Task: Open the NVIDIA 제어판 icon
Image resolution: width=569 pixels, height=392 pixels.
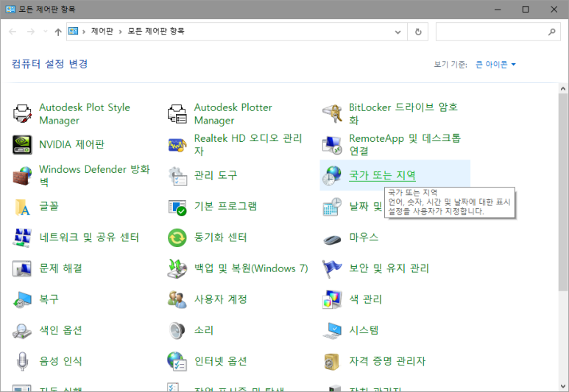Action: (22, 145)
